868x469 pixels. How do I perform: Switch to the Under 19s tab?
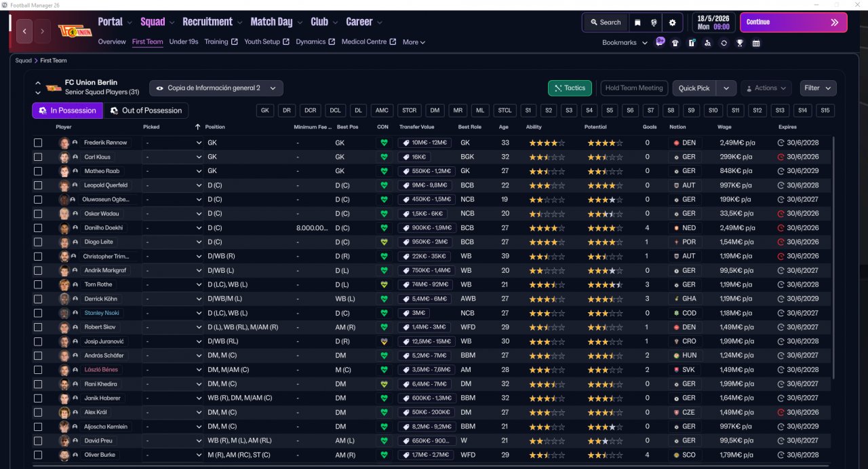[184, 42]
